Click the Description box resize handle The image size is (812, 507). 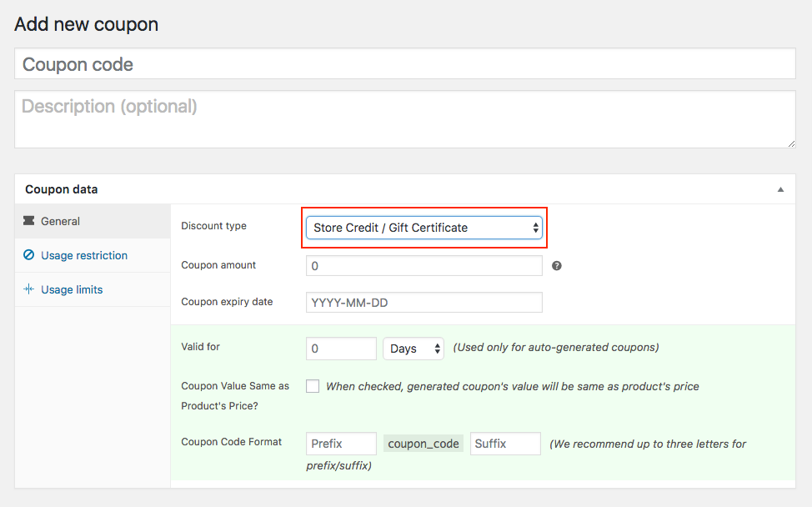tap(791, 143)
